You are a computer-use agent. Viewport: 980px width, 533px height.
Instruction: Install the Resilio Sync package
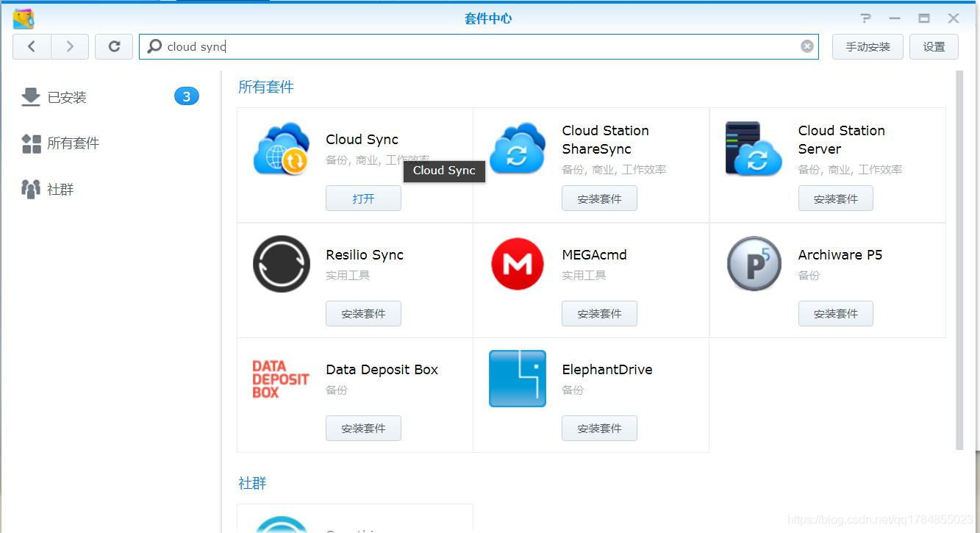pyautogui.click(x=363, y=313)
